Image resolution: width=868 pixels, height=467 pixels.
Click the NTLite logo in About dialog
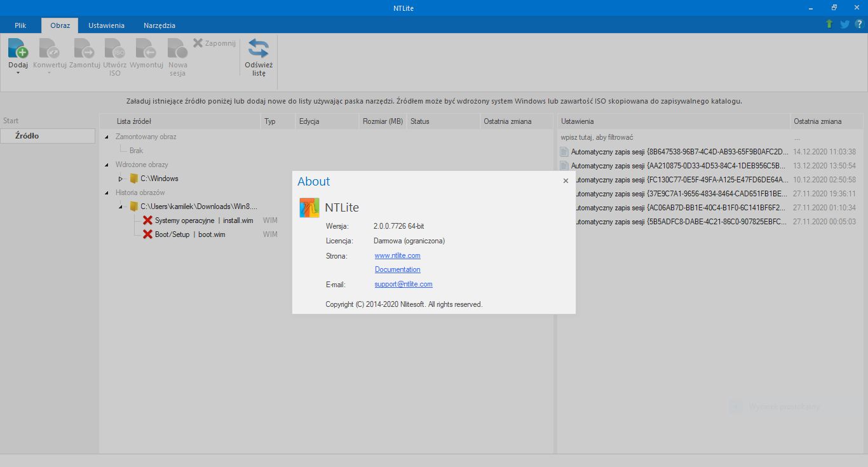click(x=309, y=208)
